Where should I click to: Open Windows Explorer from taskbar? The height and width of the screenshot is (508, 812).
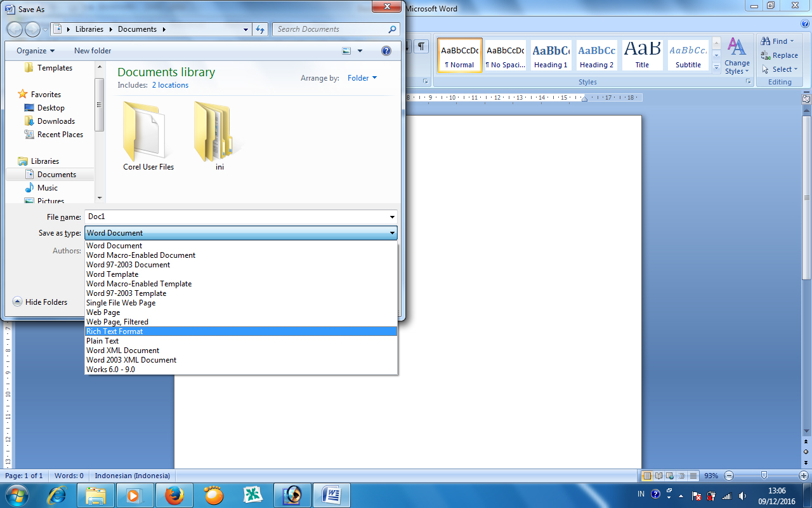coord(96,495)
